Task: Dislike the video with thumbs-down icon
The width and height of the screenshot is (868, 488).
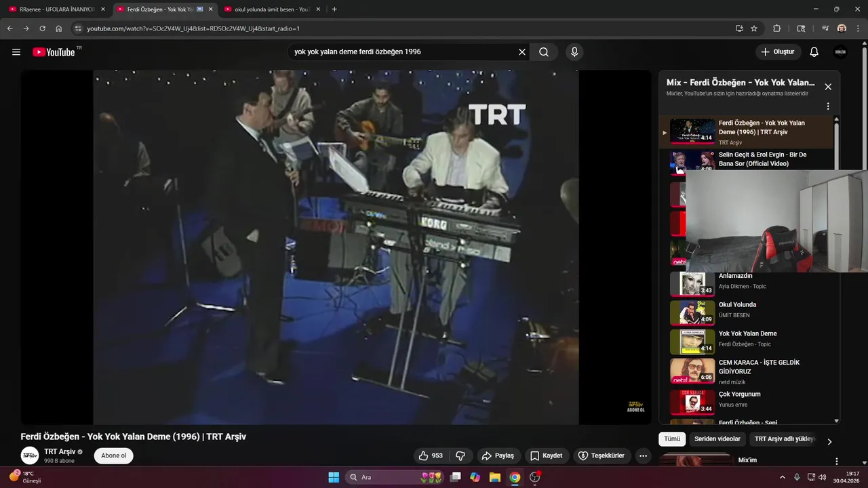Action: (460, 455)
